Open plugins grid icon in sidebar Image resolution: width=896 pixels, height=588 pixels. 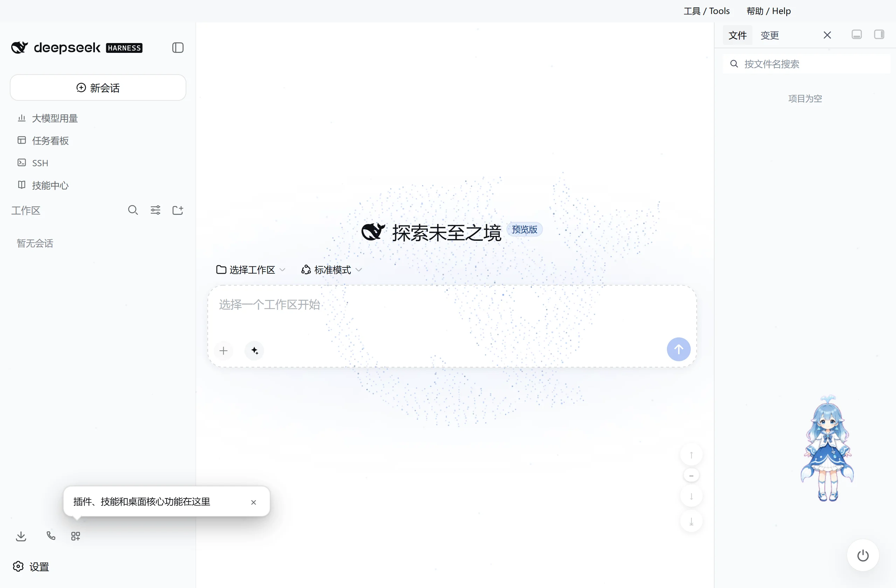[x=75, y=536]
